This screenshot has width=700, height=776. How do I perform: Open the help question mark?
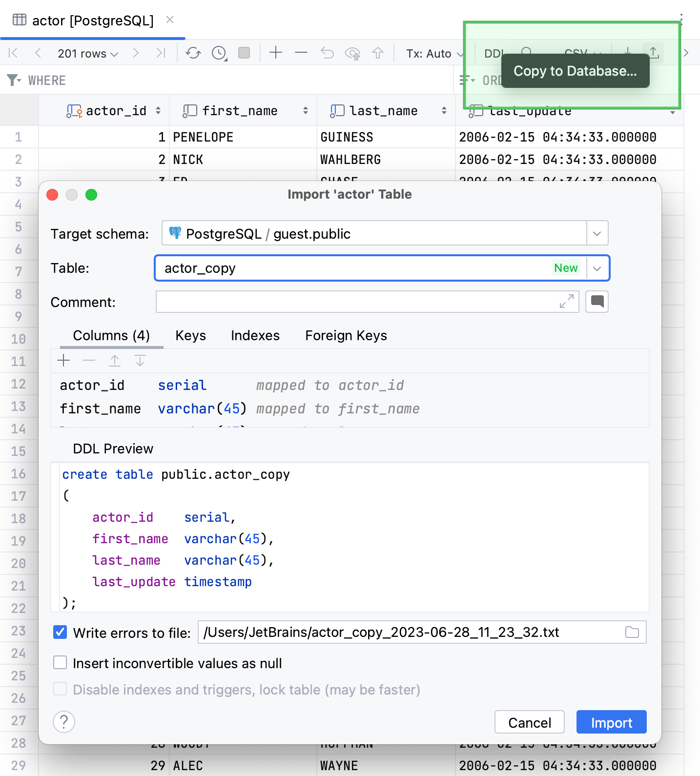64,722
